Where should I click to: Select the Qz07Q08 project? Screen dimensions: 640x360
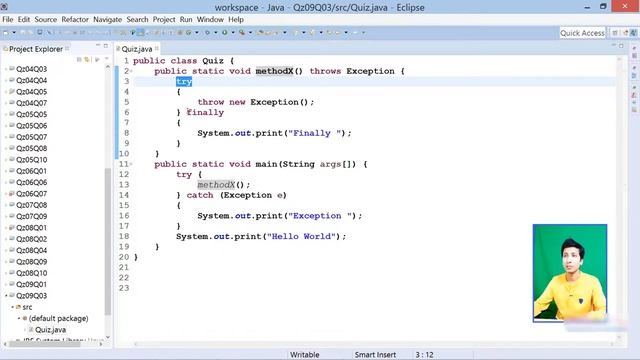point(31,205)
